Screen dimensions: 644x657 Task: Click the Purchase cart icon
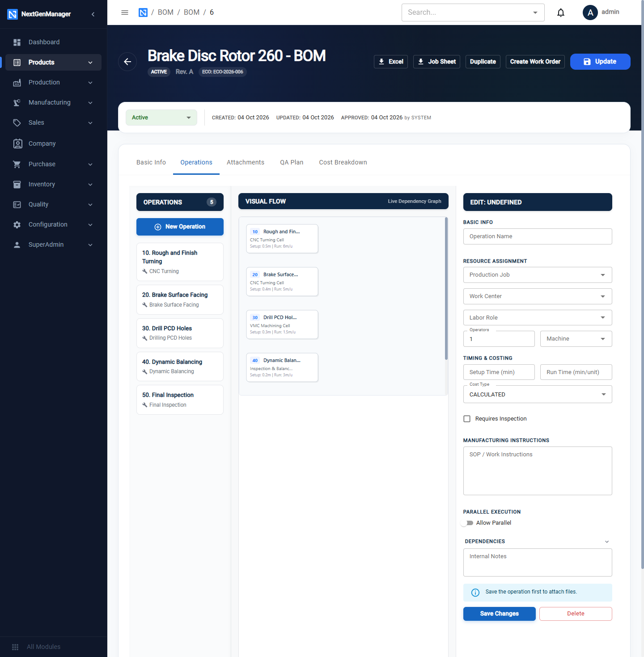click(17, 164)
